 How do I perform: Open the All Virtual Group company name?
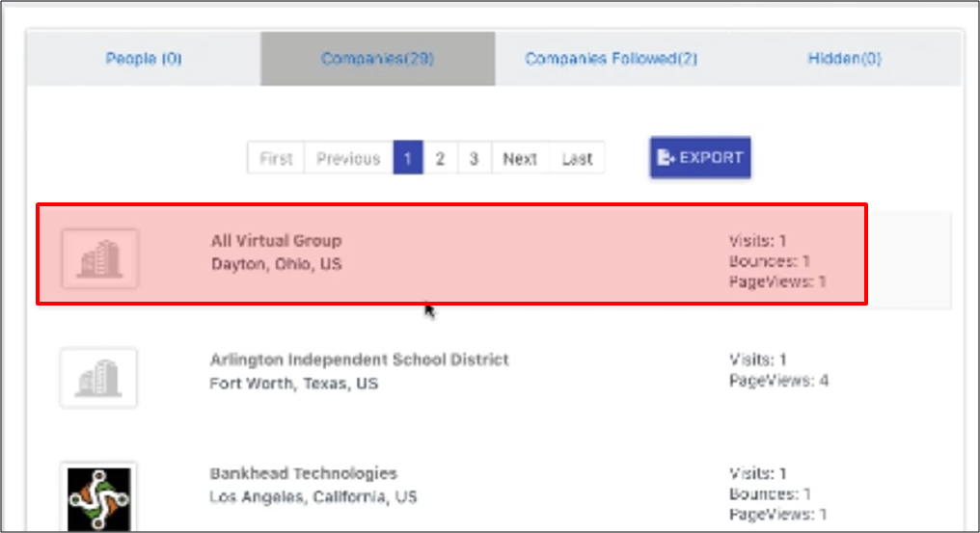coord(276,241)
